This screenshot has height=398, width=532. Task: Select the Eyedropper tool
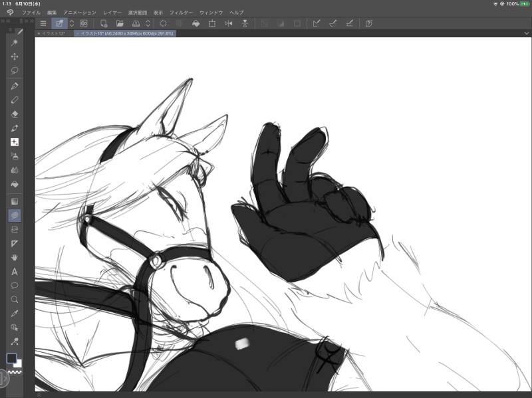15,314
